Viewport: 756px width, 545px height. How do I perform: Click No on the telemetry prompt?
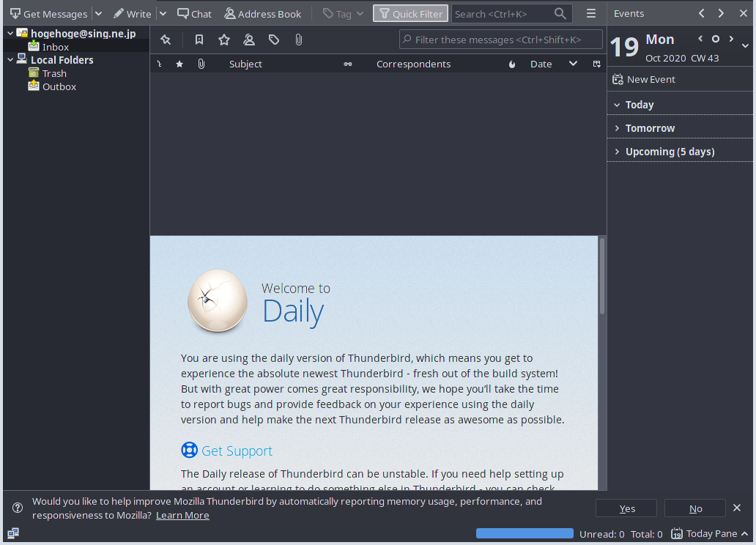click(695, 508)
